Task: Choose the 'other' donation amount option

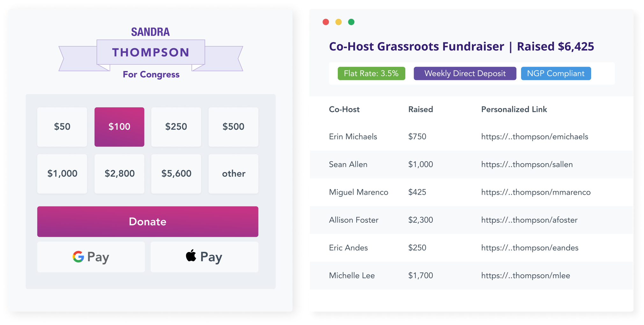Action: pos(233,174)
